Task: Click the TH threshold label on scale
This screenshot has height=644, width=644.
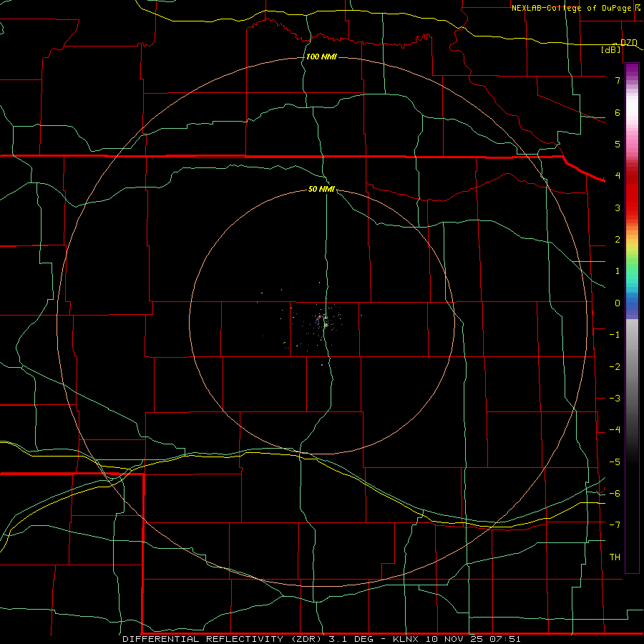Action: point(615,557)
